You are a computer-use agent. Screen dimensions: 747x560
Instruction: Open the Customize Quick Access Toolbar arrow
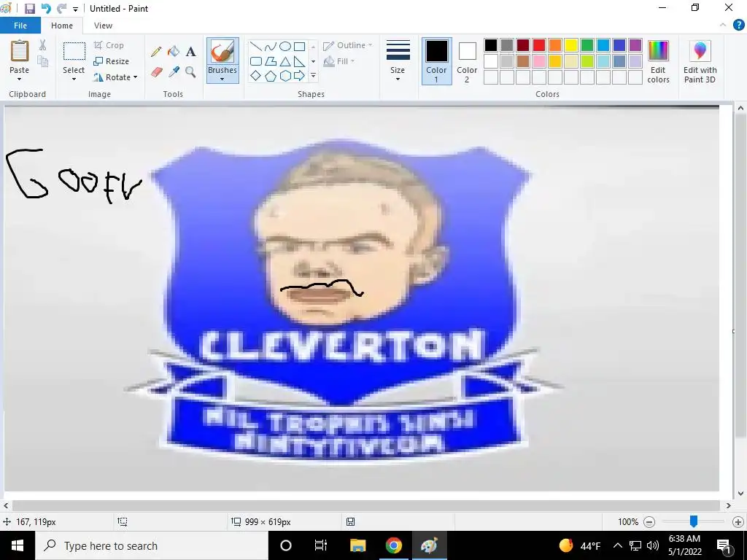tap(75, 9)
